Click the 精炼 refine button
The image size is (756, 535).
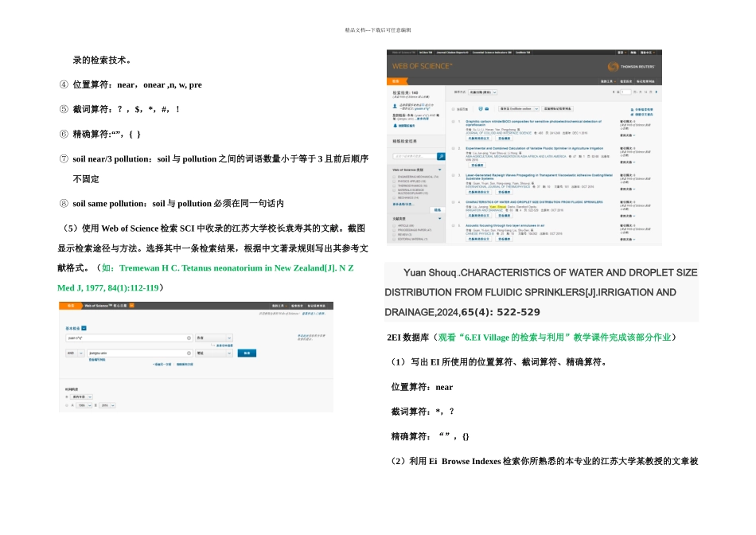tap(438, 210)
